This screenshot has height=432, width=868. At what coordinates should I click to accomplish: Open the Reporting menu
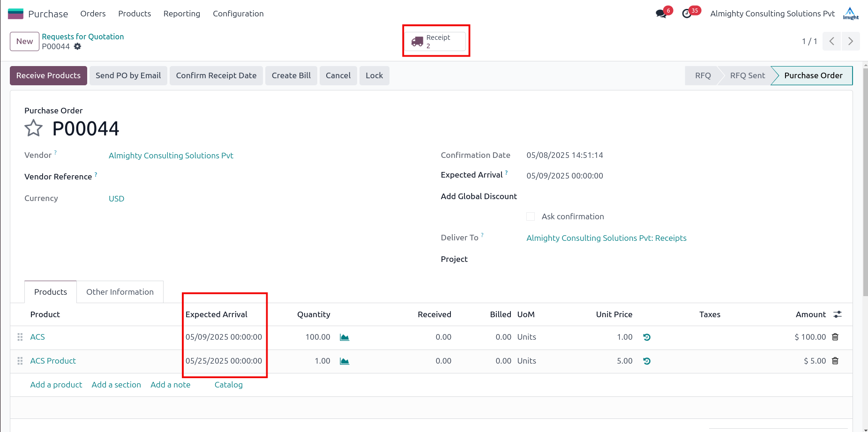pos(182,14)
